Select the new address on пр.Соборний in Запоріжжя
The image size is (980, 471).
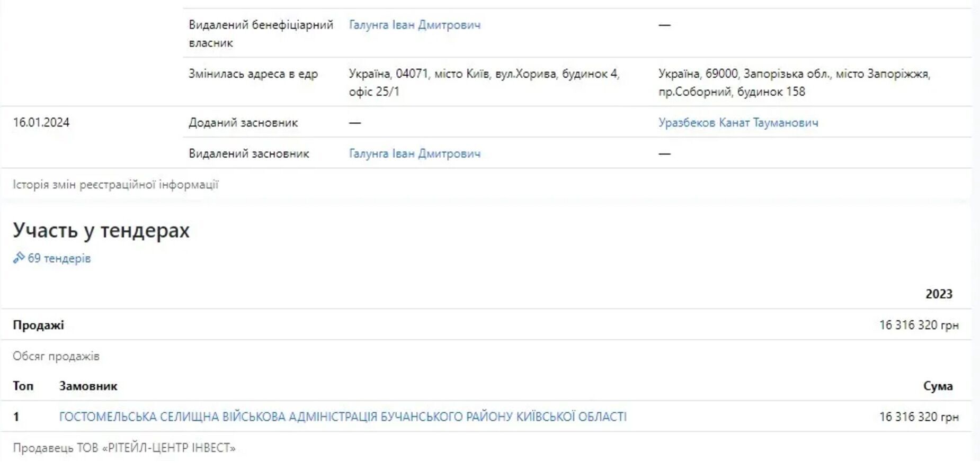point(794,83)
